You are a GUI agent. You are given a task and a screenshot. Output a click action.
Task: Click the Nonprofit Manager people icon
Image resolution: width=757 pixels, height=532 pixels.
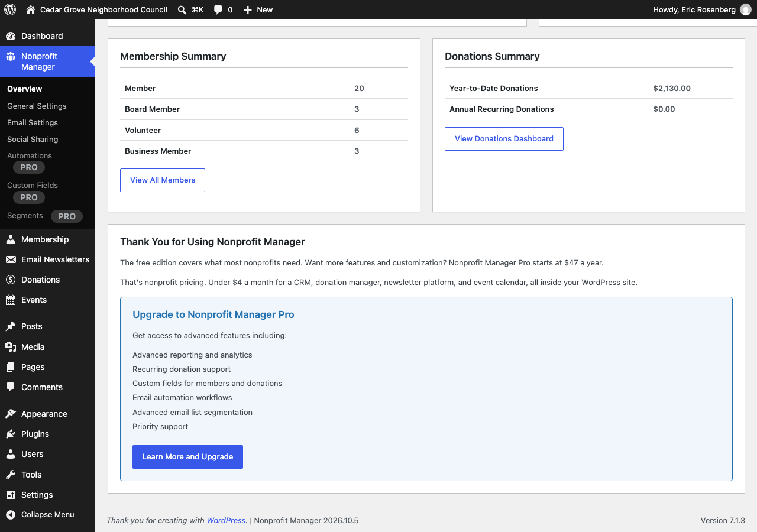tap(11, 57)
